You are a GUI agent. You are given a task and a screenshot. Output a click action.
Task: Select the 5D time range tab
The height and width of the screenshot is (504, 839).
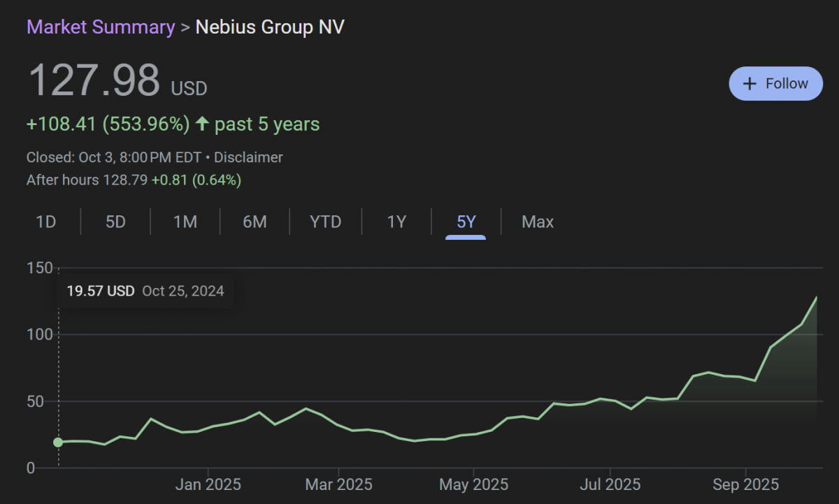click(x=115, y=222)
